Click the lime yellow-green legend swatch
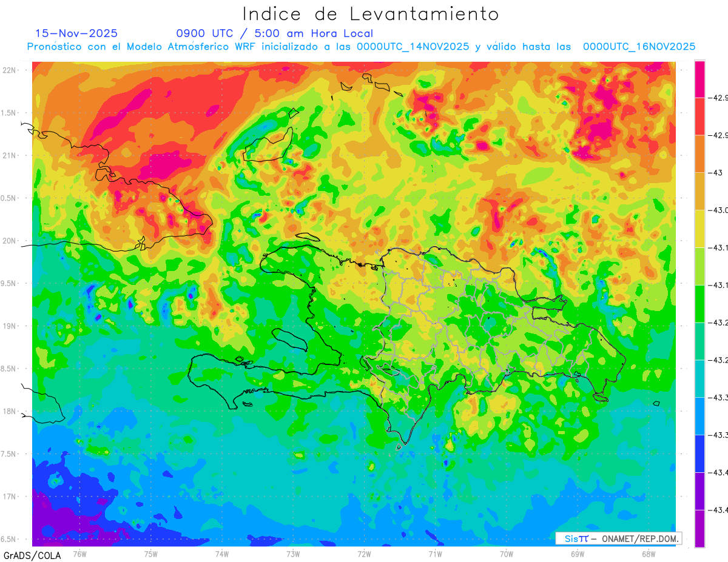 [x=699, y=266]
